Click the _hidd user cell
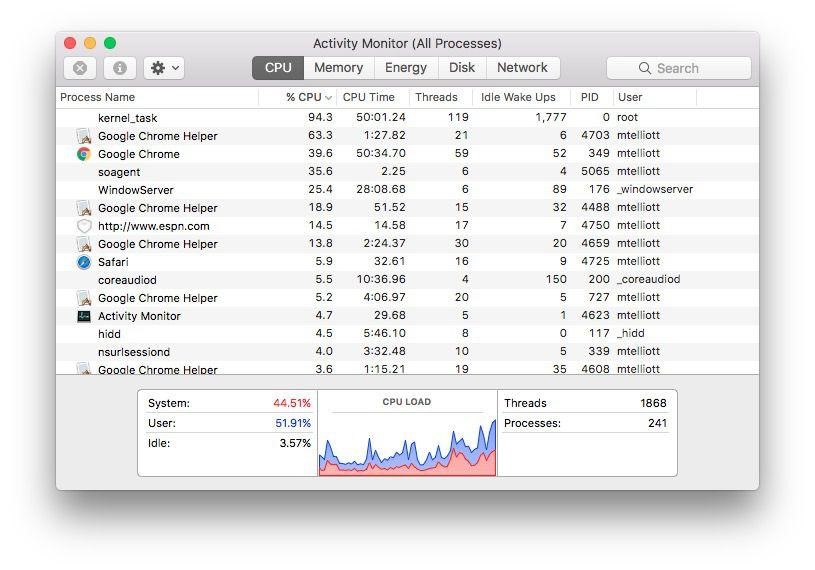This screenshot has height=570, width=815. point(631,333)
